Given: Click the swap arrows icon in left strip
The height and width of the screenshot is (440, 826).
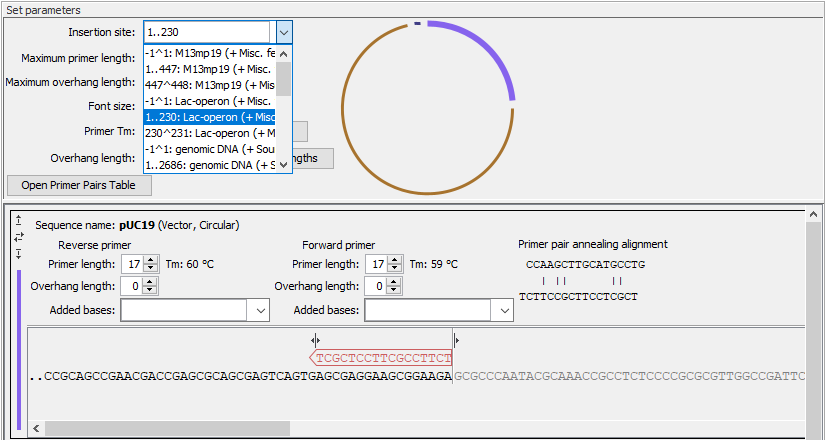Looking at the screenshot, I should pos(18,237).
